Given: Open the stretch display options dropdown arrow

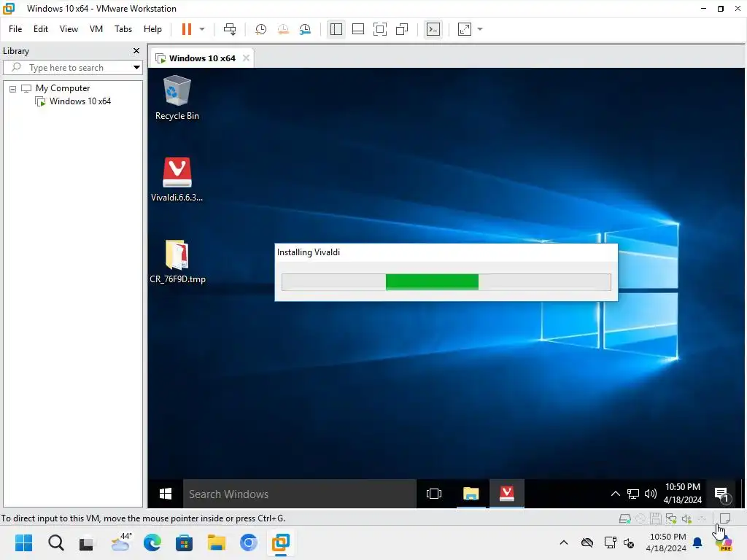Looking at the screenshot, I should [480, 29].
